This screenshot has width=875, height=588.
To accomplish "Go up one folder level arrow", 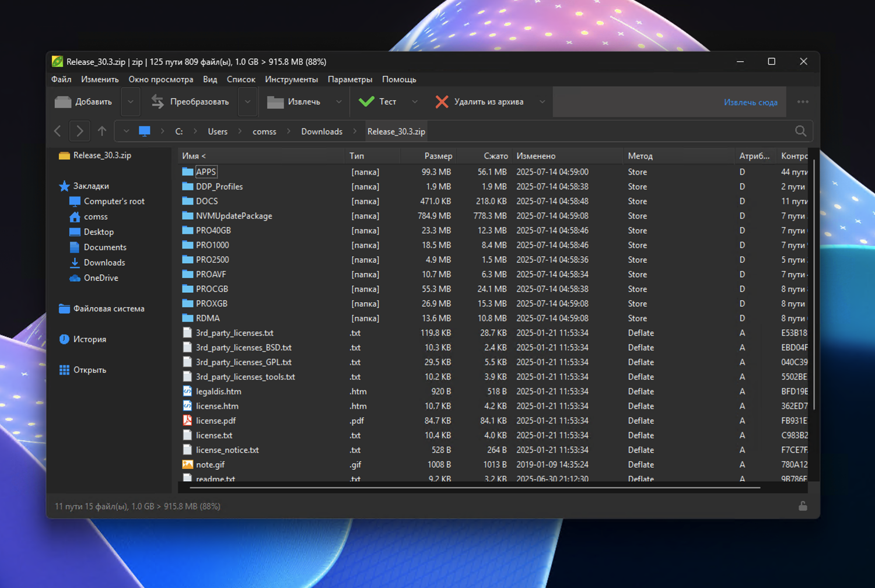I will 102,131.
